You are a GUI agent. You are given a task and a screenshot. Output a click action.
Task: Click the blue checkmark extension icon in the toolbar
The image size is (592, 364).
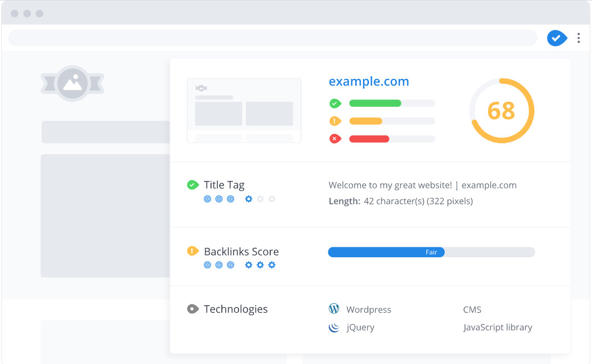coord(556,38)
